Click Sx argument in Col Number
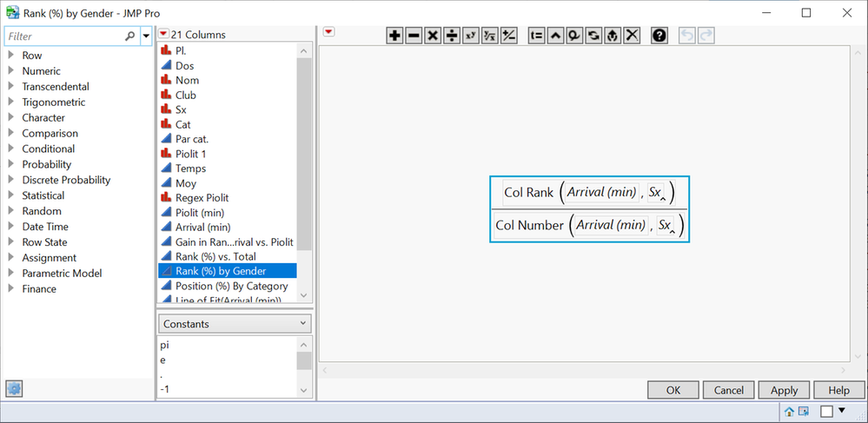The width and height of the screenshot is (868, 423). click(x=666, y=225)
